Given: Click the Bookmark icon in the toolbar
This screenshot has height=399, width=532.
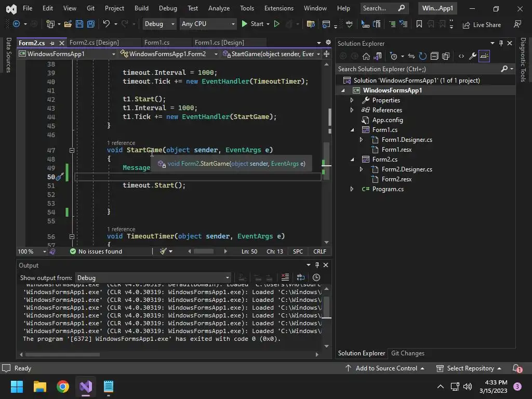Looking at the screenshot, I should click(419, 24).
